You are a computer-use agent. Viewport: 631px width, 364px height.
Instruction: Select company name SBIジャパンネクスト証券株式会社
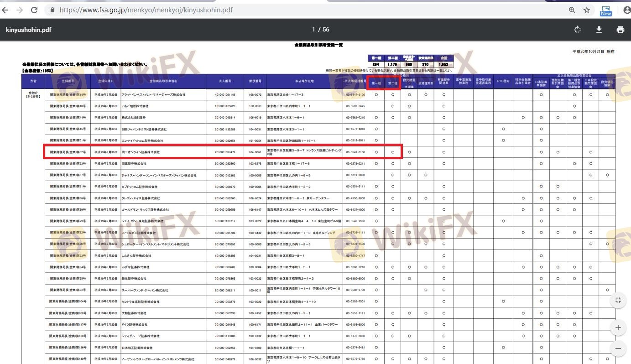pos(144,129)
